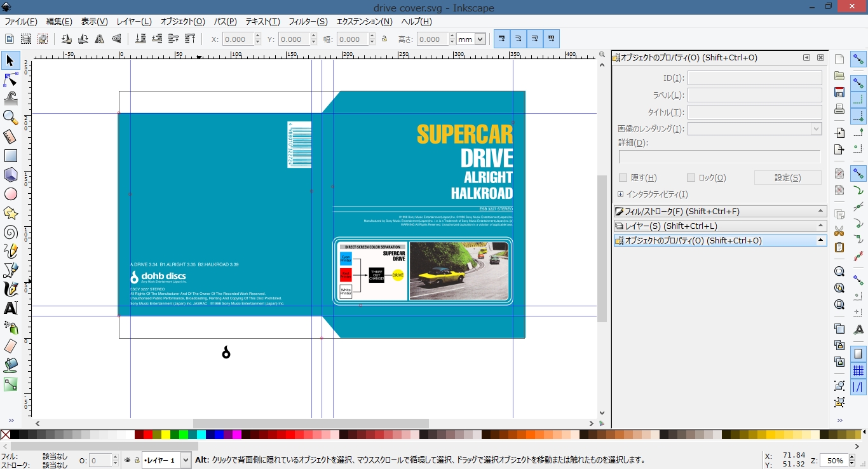Select the Spray tool

tap(10, 327)
